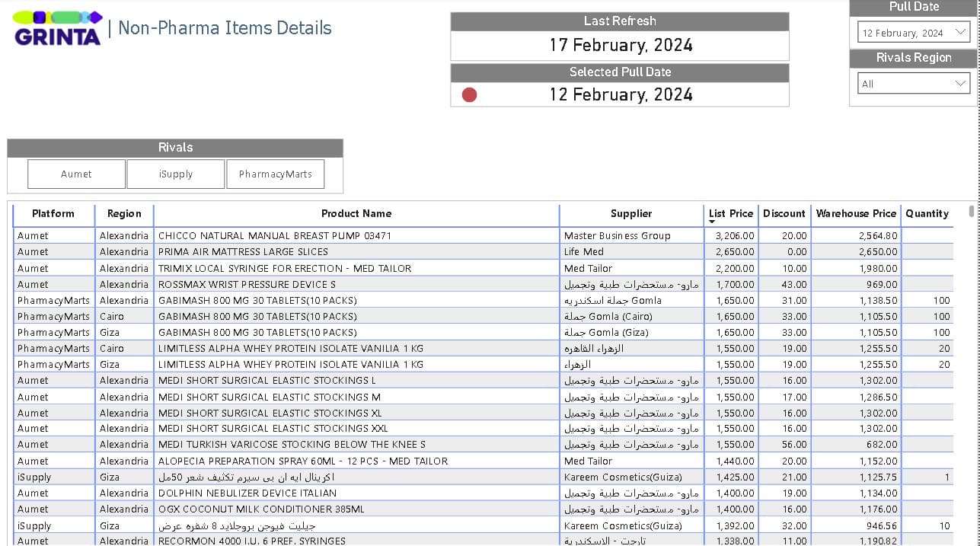Click warehouse price 1,138.50

pos(878,301)
